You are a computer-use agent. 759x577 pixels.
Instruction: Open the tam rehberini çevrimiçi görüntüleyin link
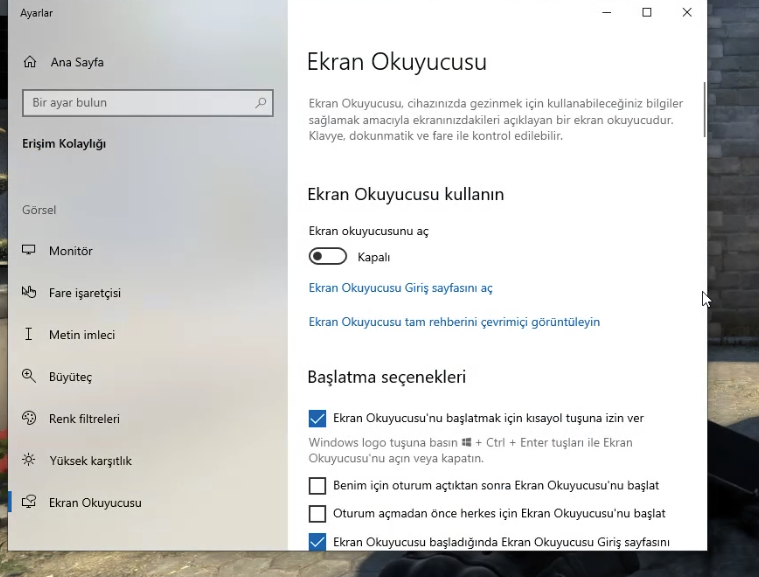(454, 322)
